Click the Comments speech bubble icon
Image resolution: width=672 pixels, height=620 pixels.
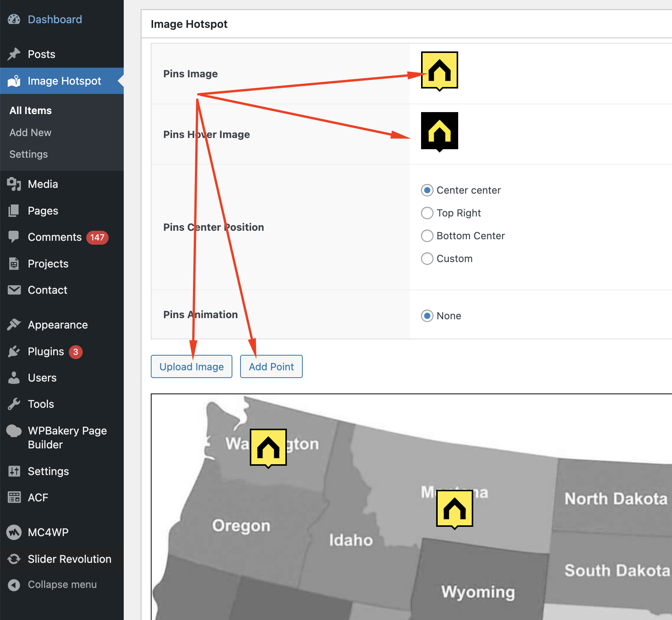(14, 237)
